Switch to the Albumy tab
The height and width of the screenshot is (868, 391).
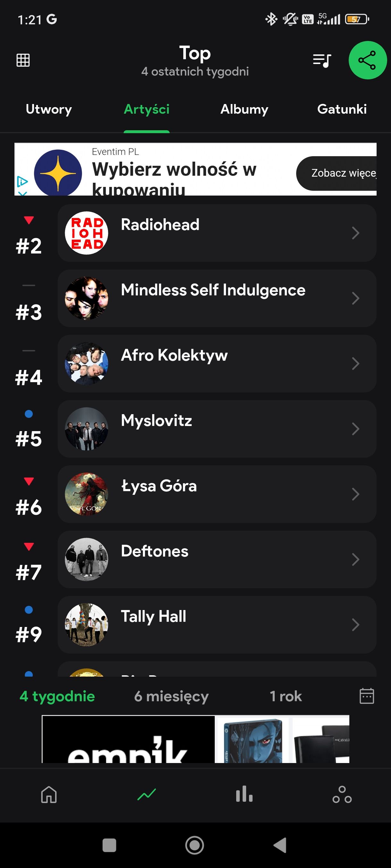[x=244, y=109]
